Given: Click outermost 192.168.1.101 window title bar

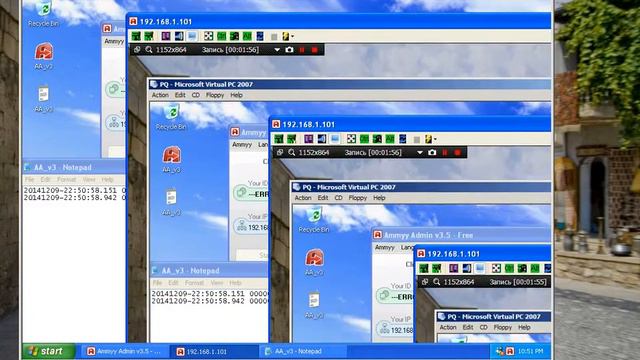Looking at the screenshot, I should coord(339,22).
